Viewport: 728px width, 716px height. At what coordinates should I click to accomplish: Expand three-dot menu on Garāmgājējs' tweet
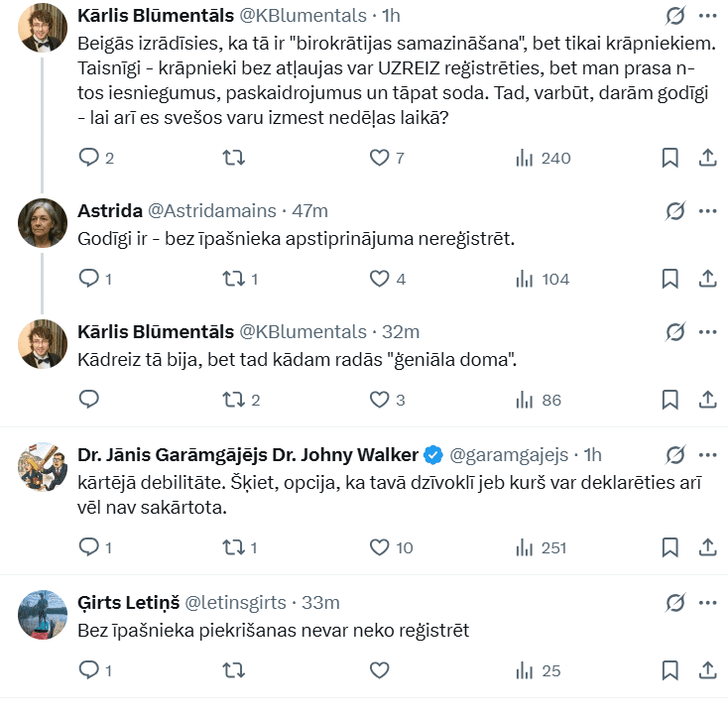tap(707, 455)
